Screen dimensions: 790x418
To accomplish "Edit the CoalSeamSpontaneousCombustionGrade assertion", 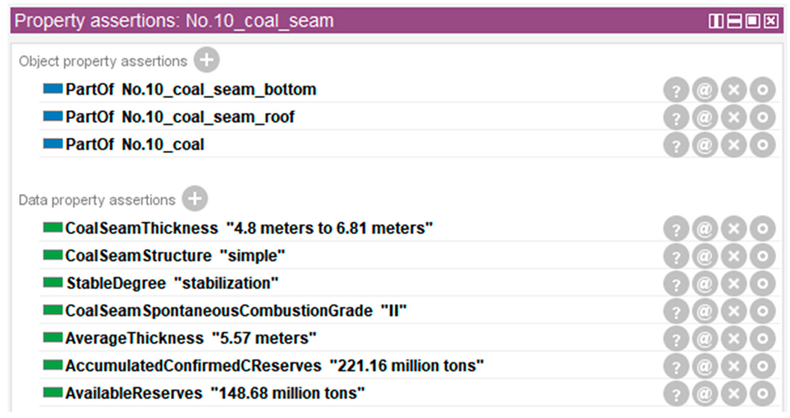I will point(762,311).
